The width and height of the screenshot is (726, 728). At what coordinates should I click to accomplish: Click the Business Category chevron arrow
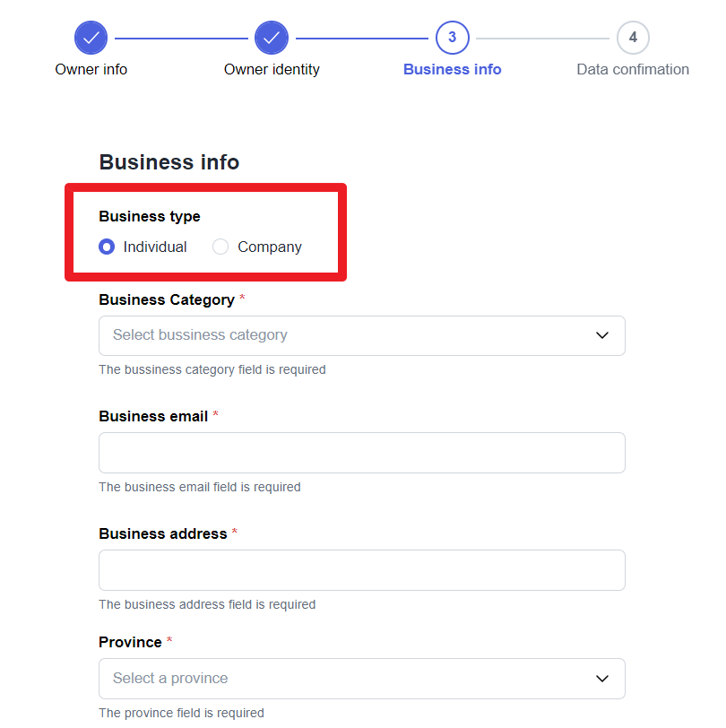click(x=602, y=335)
